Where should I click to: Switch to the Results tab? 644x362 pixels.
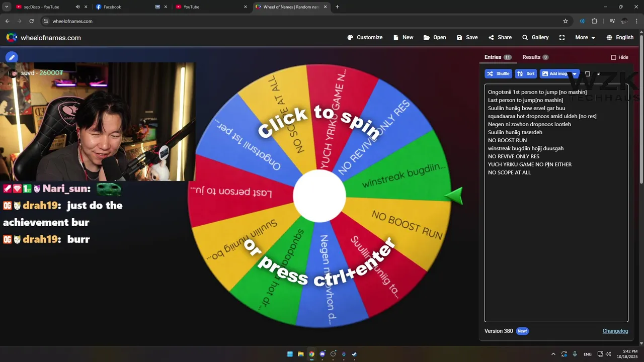[535, 57]
